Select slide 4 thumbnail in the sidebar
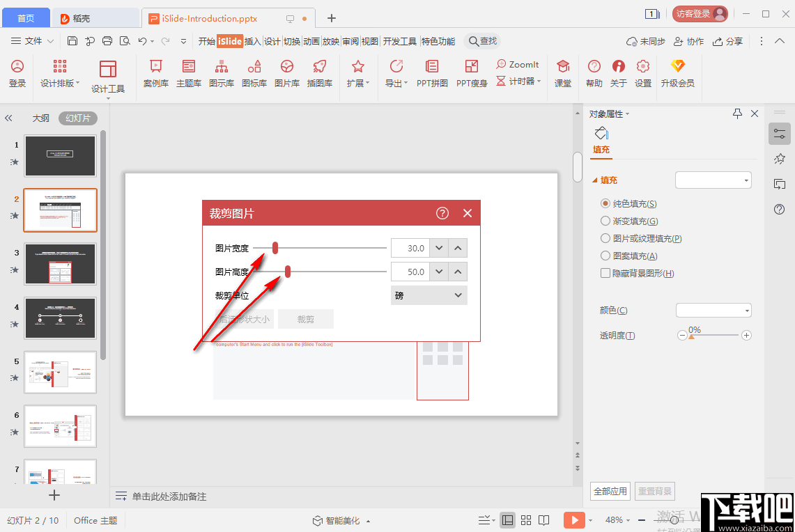Image resolution: width=795 pixels, height=532 pixels. (x=60, y=318)
